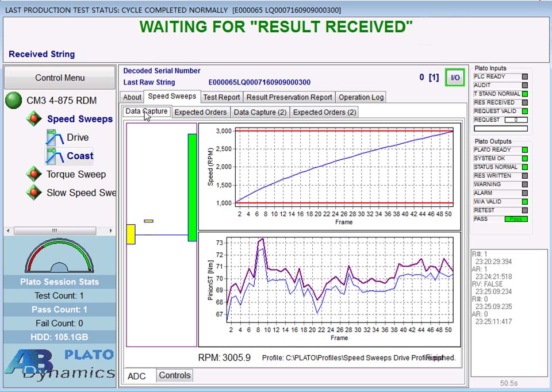Click the green CM3 4-875 RDM status ball
The width and height of the screenshot is (552, 392).
13,101
